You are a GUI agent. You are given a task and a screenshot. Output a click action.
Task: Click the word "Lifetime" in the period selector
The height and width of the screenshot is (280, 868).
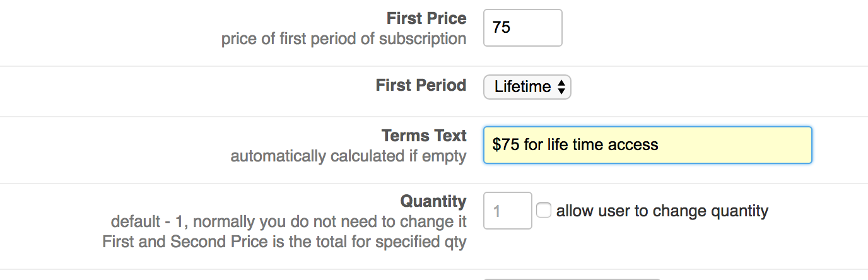(522, 87)
